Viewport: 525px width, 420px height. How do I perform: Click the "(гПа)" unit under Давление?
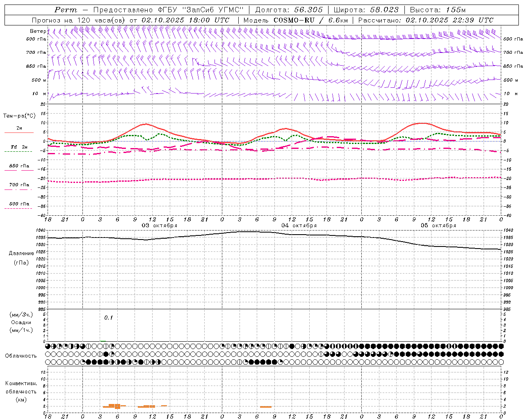point(21,262)
